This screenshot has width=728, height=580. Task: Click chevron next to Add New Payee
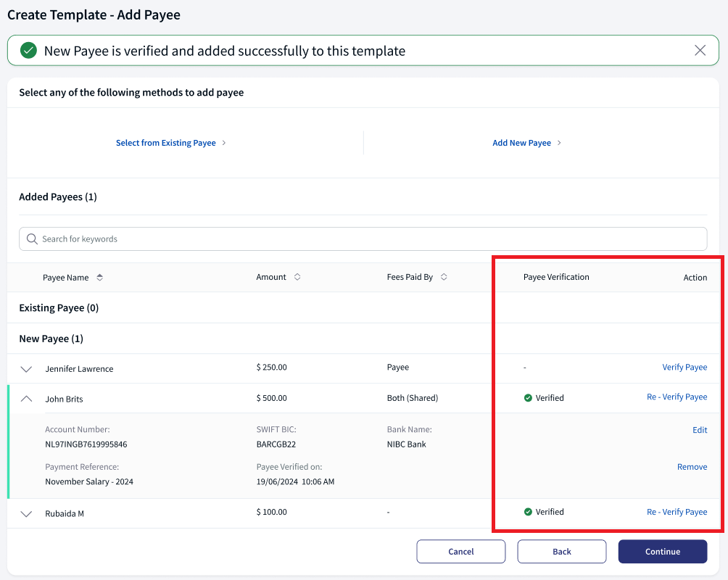pos(559,143)
